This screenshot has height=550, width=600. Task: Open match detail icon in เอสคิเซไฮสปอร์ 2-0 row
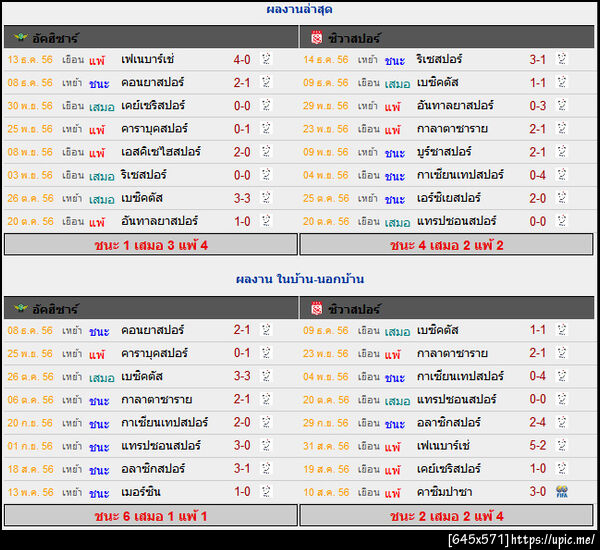click(266, 152)
